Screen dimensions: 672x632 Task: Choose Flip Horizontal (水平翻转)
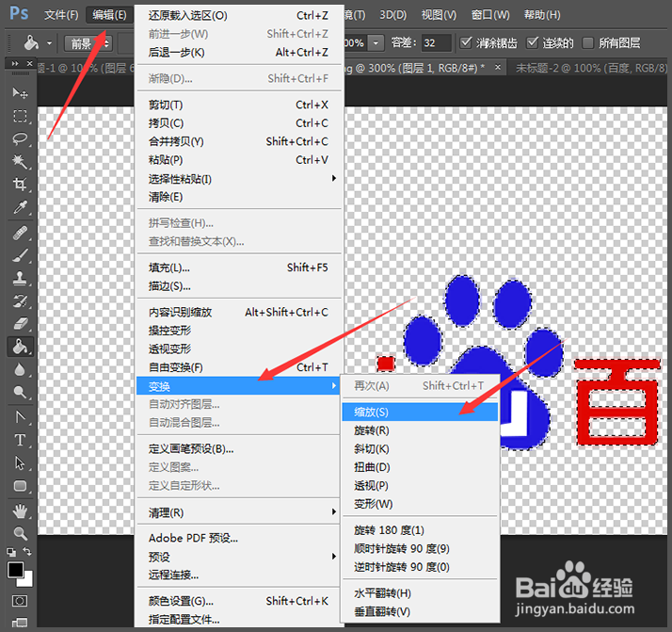point(420,593)
